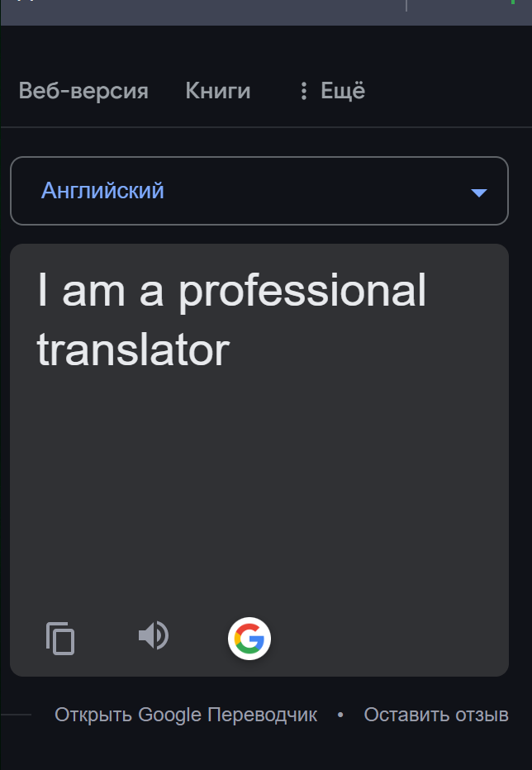Image resolution: width=532 pixels, height=770 pixels.
Task: Click the Google logo icon
Action: (x=249, y=638)
